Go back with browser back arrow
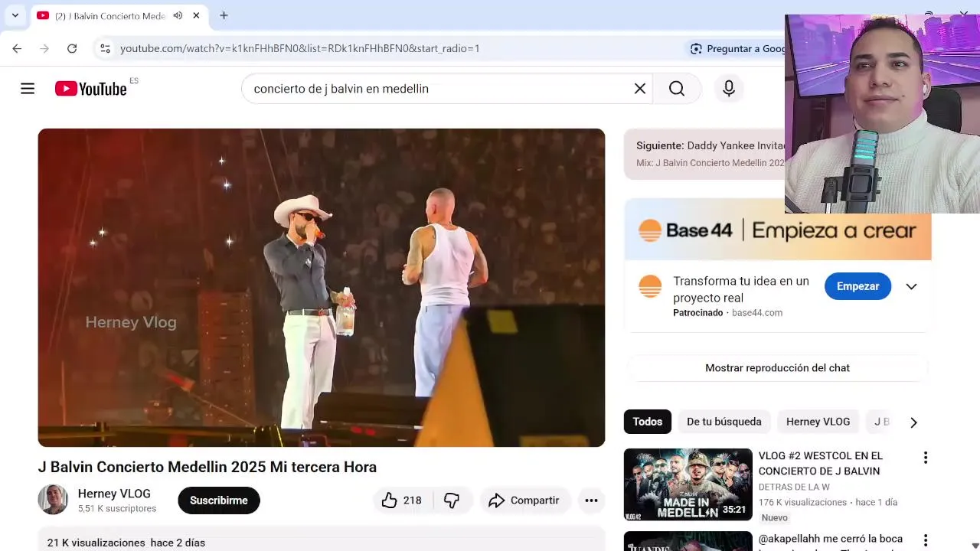This screenshot has height=551, width=980. pos(17,48)
